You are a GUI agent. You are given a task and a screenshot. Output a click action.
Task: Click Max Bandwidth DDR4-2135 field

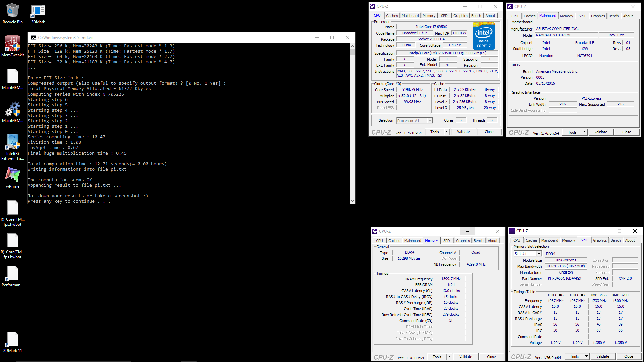pyautogui.click(x=566, y=266)
